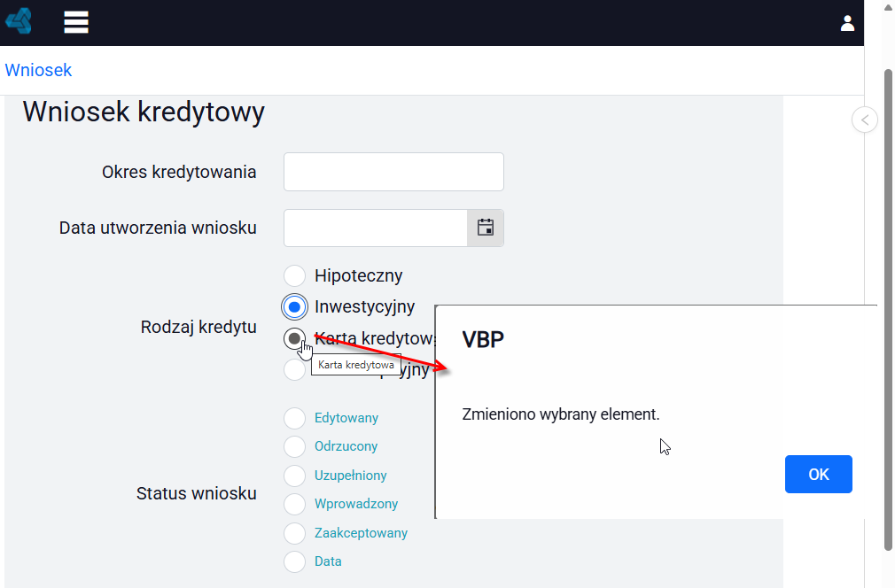Open the user profile icon

pos(847,23)
